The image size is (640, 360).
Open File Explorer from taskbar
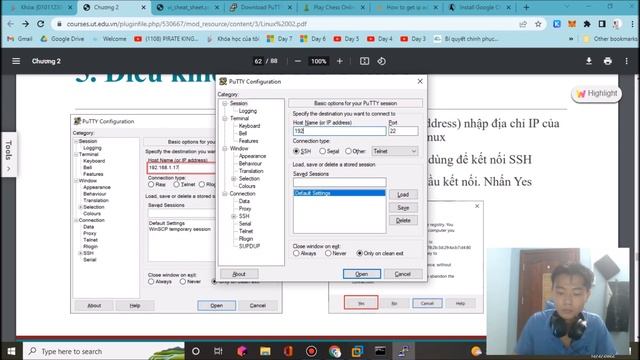265,351
